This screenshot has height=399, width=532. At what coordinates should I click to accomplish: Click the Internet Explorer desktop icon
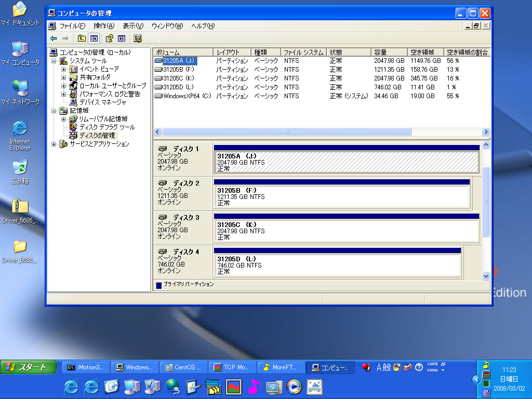pos(20,128)
